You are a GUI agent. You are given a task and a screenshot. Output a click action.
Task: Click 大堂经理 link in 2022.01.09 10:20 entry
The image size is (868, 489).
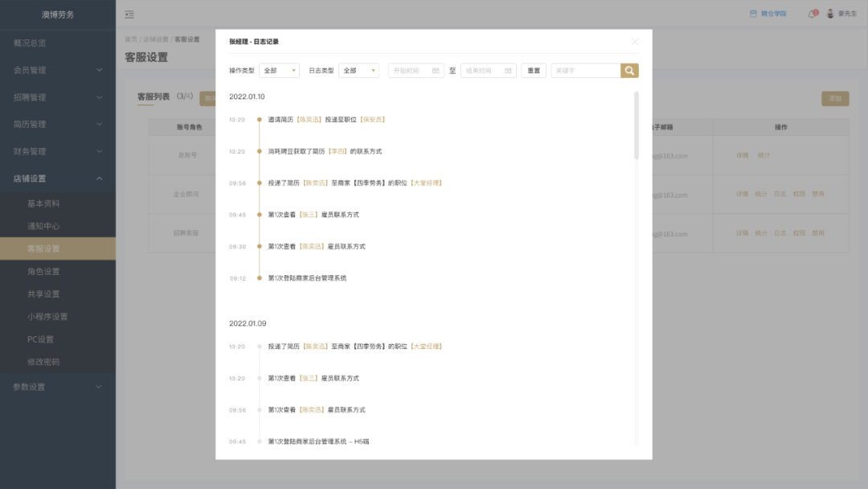(x=426, y=347)
